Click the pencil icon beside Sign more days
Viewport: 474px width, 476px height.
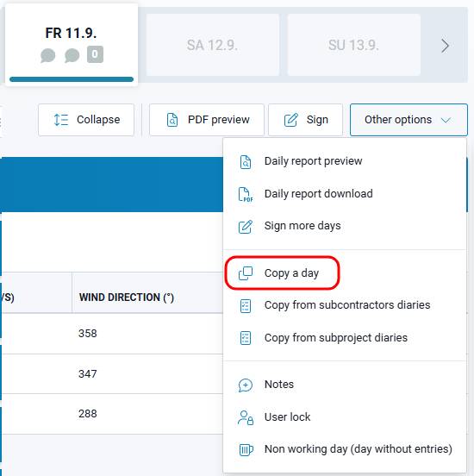tap(246, 227)
